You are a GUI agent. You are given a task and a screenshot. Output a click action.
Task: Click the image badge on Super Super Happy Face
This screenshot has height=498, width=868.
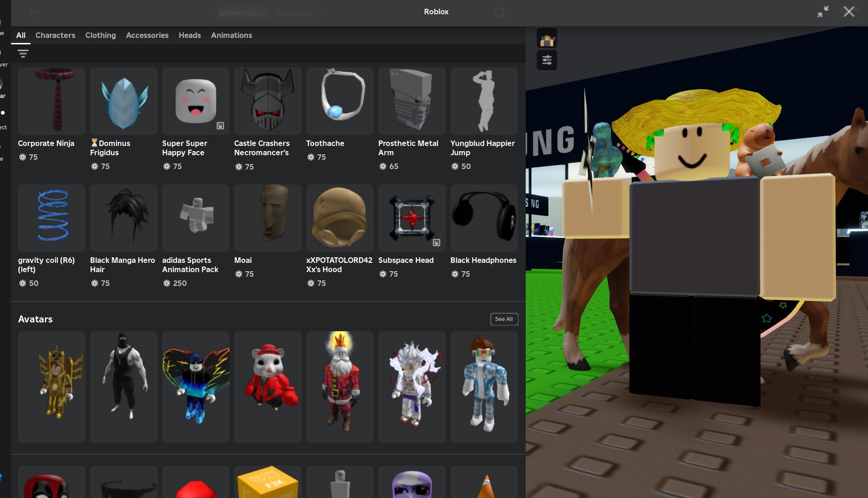pyautogui.click(x=220, y=126)
